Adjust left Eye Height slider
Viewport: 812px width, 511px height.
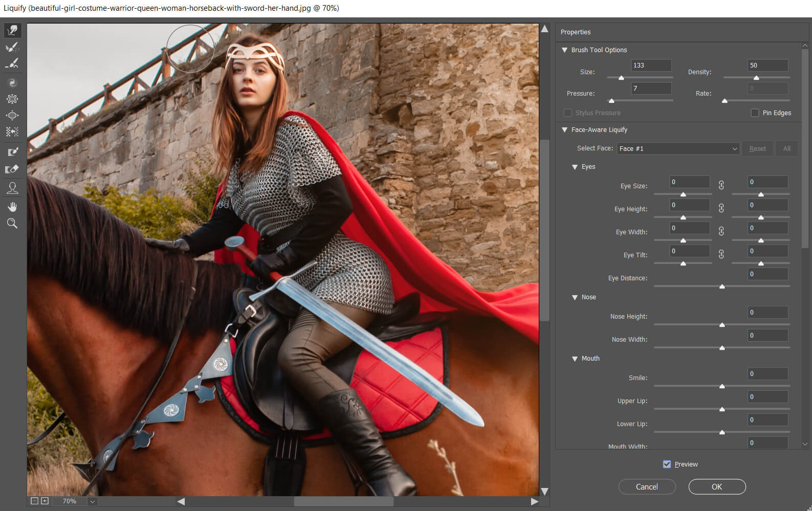click(683, 217)
